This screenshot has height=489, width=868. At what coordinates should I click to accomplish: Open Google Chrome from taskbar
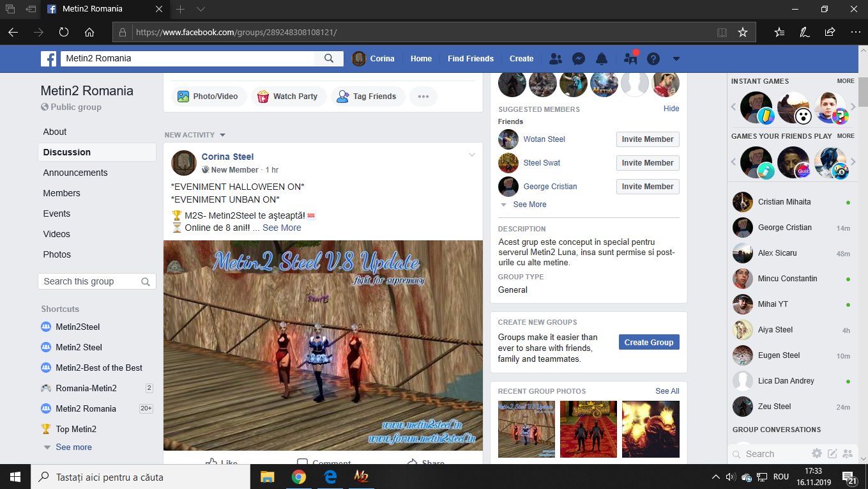(298, 477)
